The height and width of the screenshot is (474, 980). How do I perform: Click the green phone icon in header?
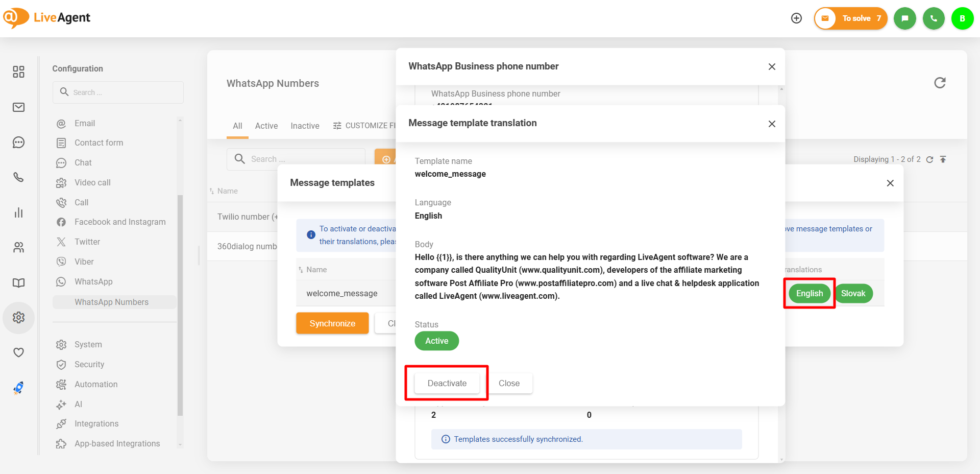click(934, 18)
